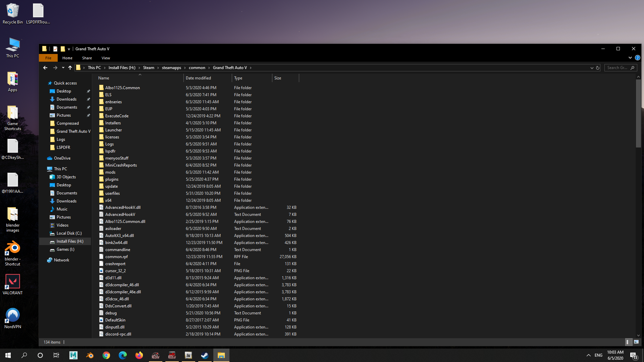This screenshot has width=644, height=362.
Task: Refresh the current folder view
Action: coord(597,68)
